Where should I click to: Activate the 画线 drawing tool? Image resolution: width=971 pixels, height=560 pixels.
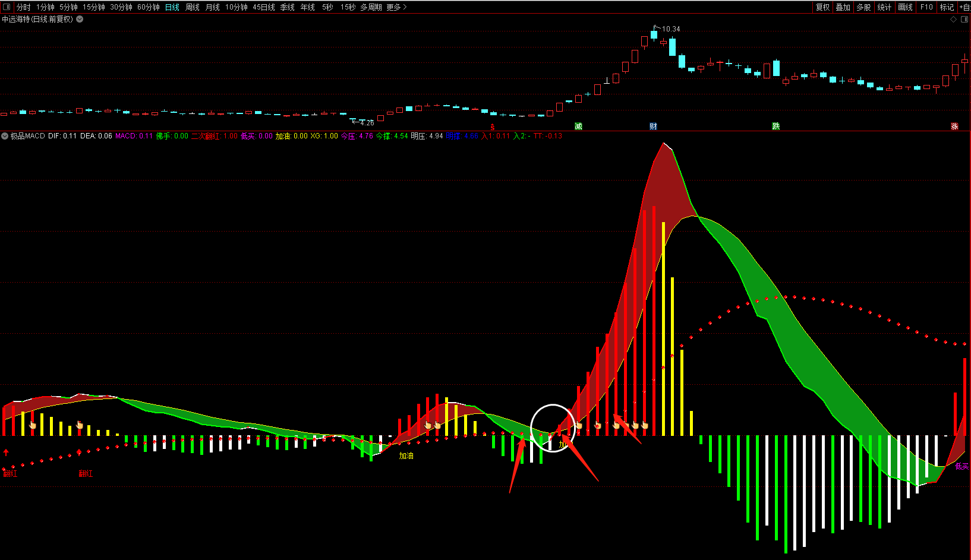[x=905, y=7]
